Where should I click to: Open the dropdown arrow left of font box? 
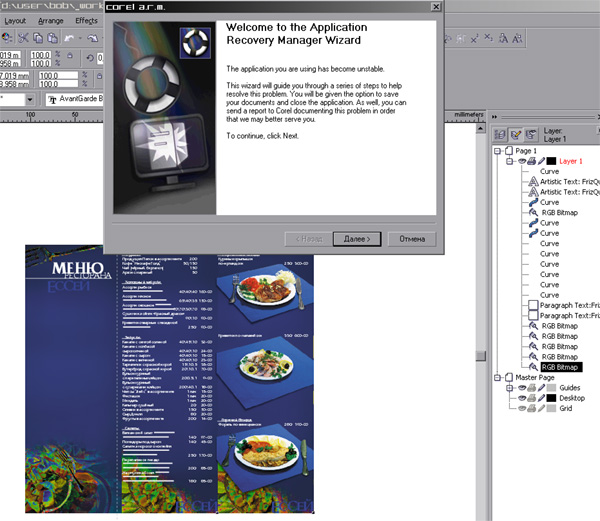point(30,100)
